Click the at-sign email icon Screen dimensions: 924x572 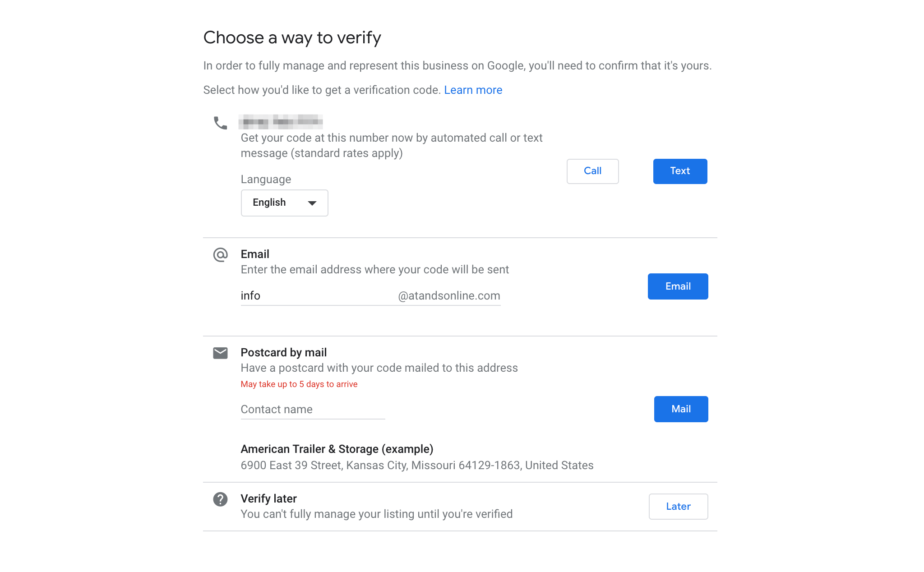click(220, 255)
